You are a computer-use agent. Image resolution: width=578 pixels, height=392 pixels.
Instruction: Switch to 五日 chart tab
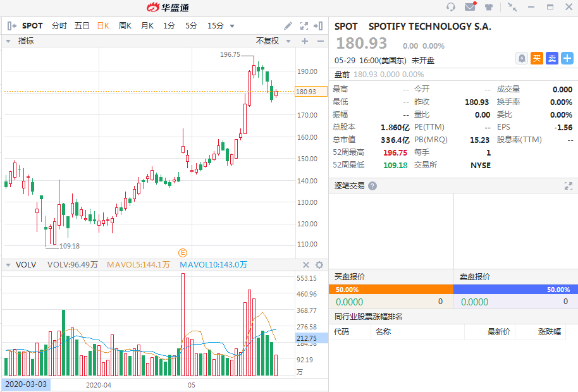pyautogui.click(x=82, y=26)
